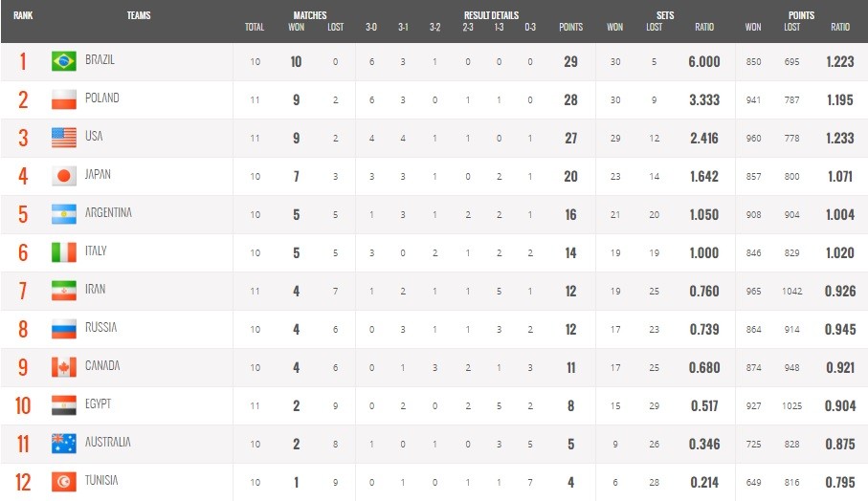Image resolution: width=868 pixels, height=501 pixels.
Task: Click the Result Details column group header
Action: click(491, 15)
